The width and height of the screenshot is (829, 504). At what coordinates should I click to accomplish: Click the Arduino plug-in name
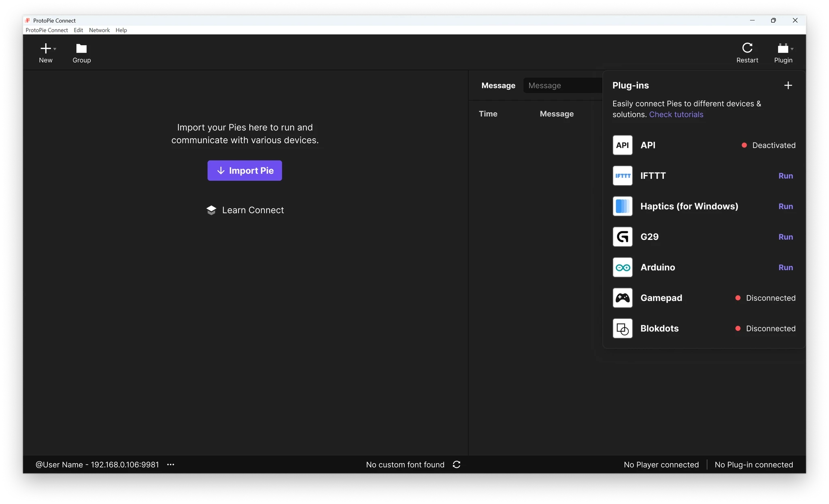coord(658,267)
